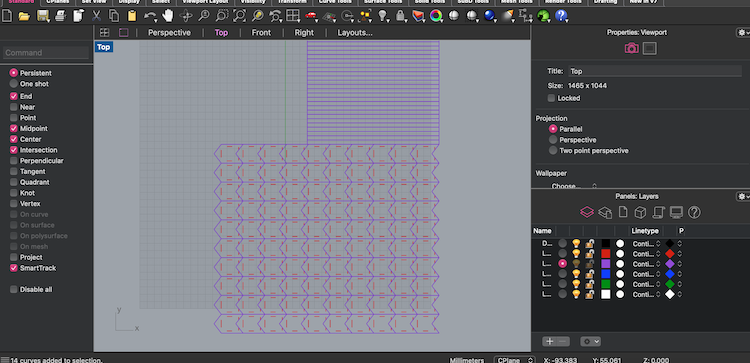Select One shot osnap mode
Image resolution: width=750 pixels, height=363 pixels.
click(13, 84)
